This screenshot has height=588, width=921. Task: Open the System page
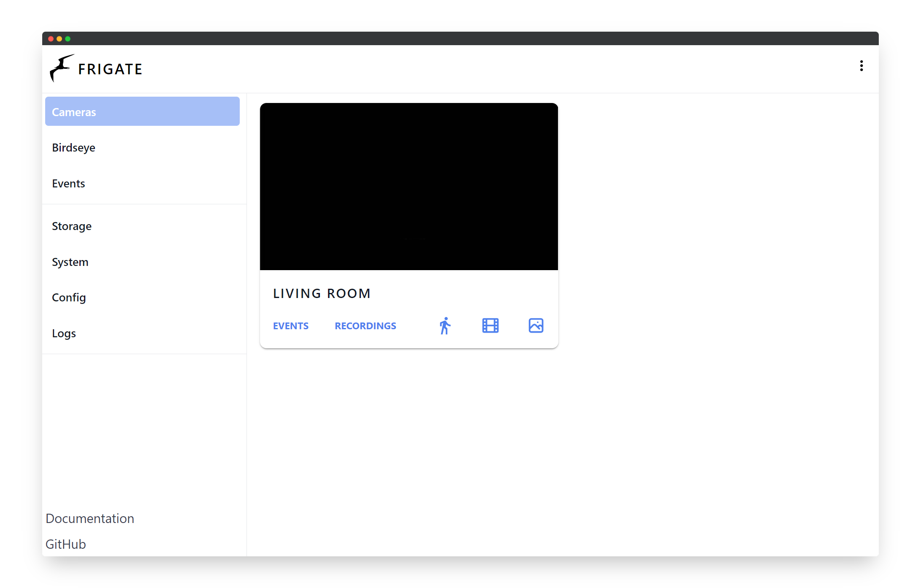coord(70,262)
